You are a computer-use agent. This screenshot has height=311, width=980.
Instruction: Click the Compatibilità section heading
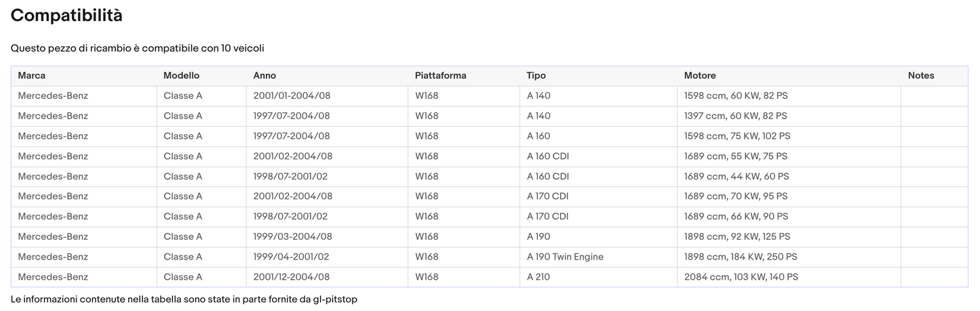coord(66,16)
